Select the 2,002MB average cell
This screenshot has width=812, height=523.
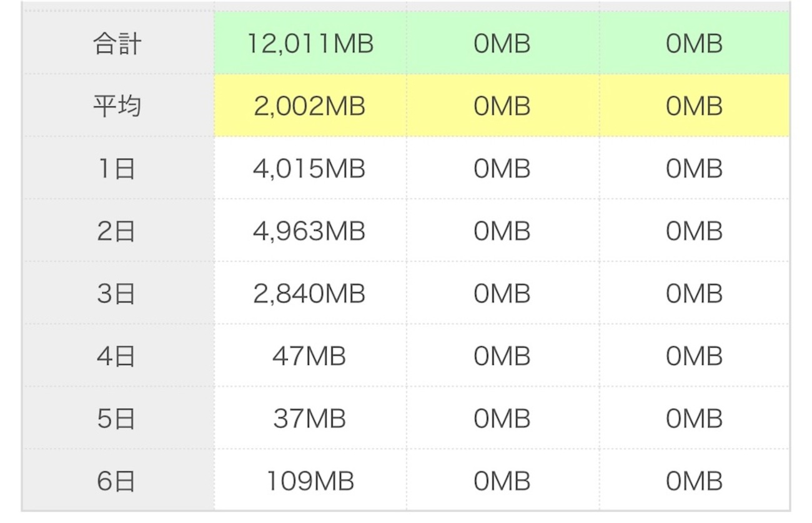click(310, 106)
